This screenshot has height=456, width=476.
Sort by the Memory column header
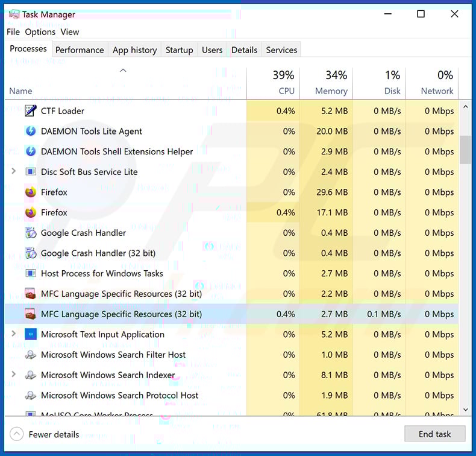point(326,83)
